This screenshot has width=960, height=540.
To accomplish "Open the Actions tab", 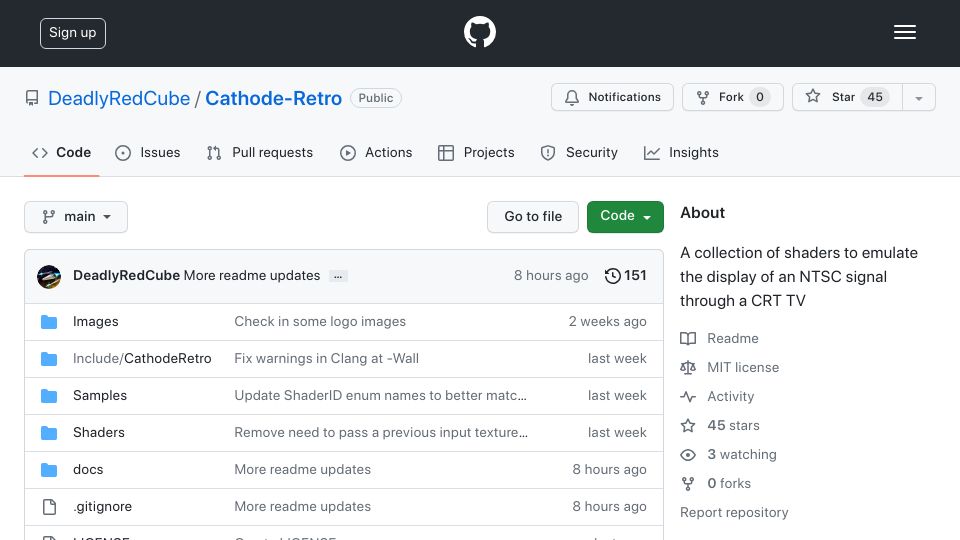I will click(x=376, y=152).
